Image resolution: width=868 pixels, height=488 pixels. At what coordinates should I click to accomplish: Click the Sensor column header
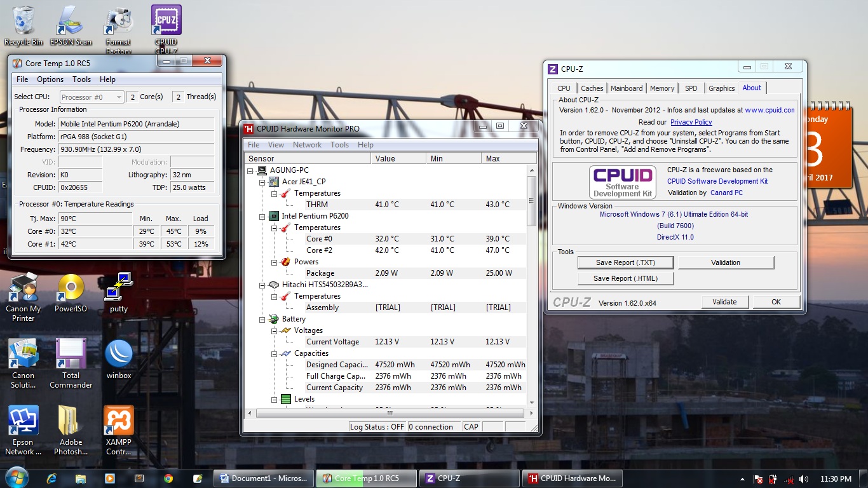(309, 159)
